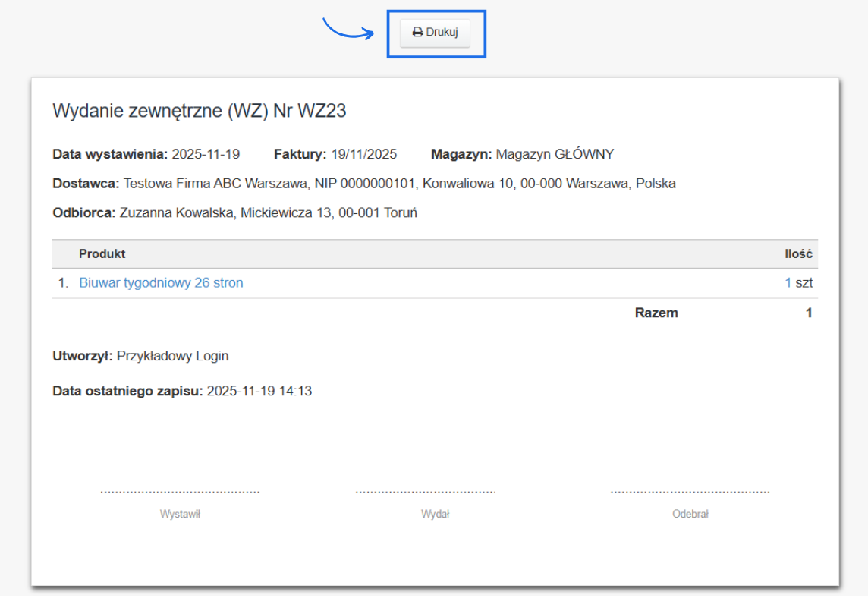Click the Ilość column header
Screen dimensions: 868x598
point(798,253)
